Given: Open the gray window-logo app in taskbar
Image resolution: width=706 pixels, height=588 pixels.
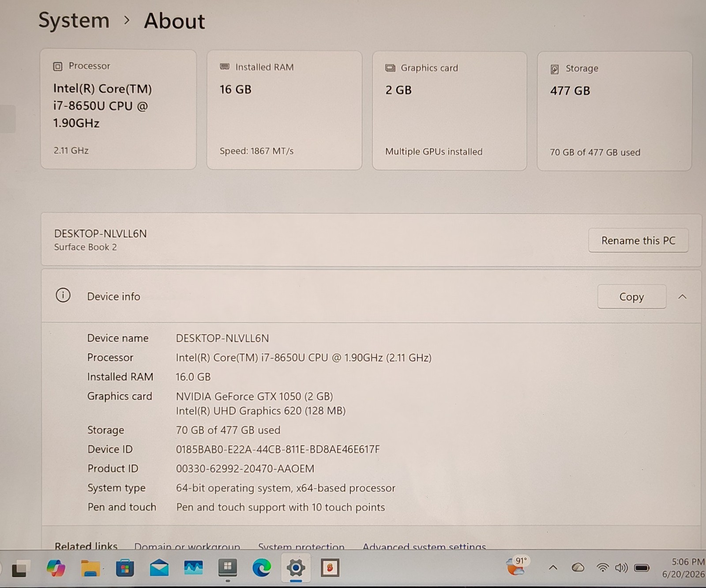Looking at the screenshot, I should [x=228, y=568].
